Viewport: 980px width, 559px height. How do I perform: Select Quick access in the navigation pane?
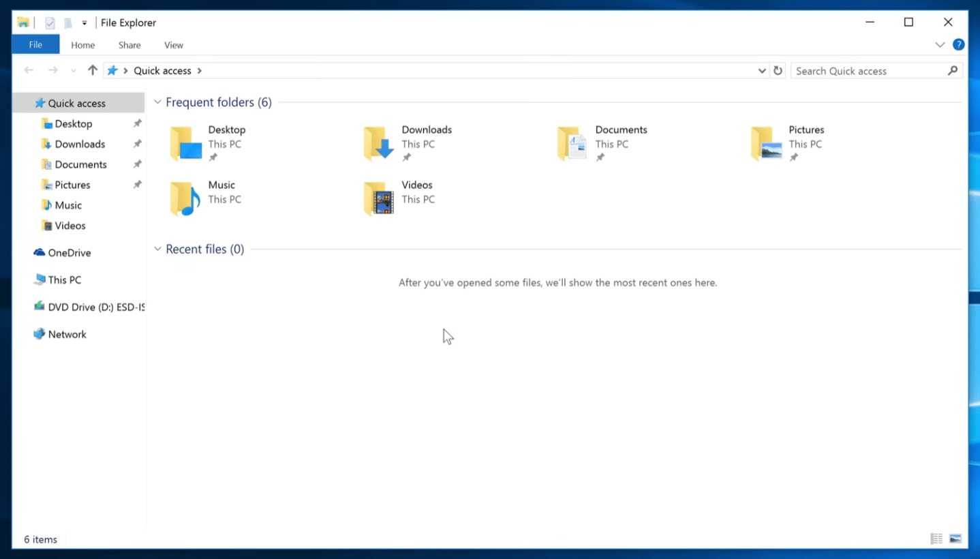pos(78,103)
